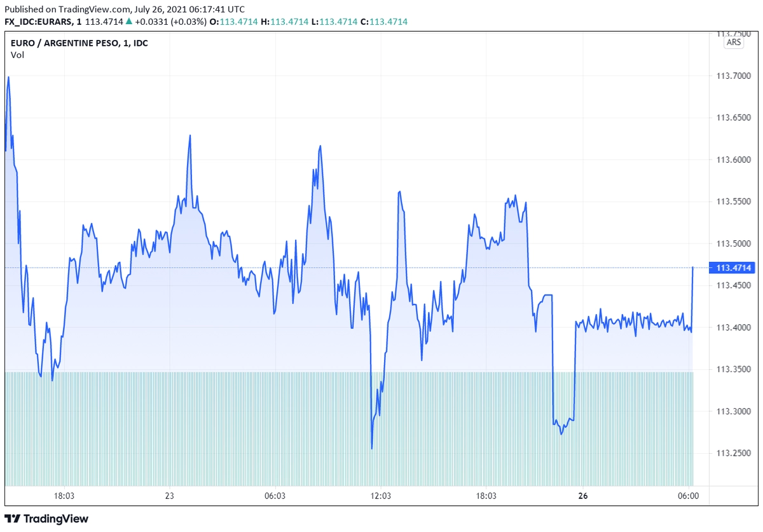Click the 06:00 time axis label

689,496
